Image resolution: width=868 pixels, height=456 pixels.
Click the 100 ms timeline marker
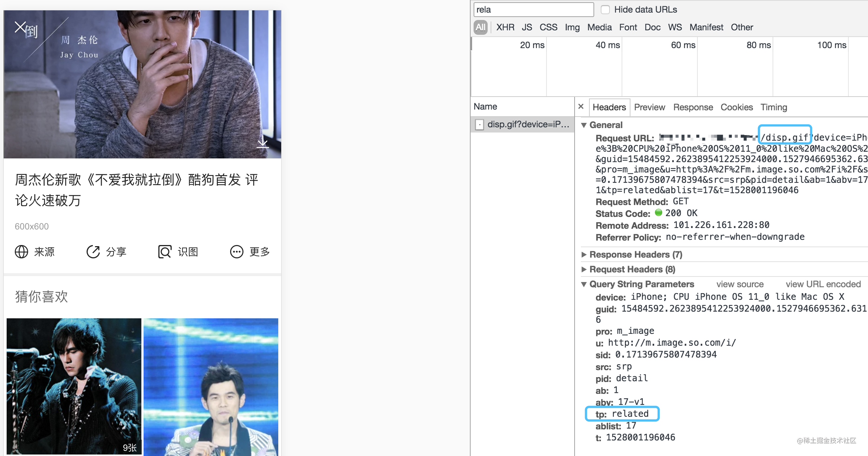coord(832,45)
